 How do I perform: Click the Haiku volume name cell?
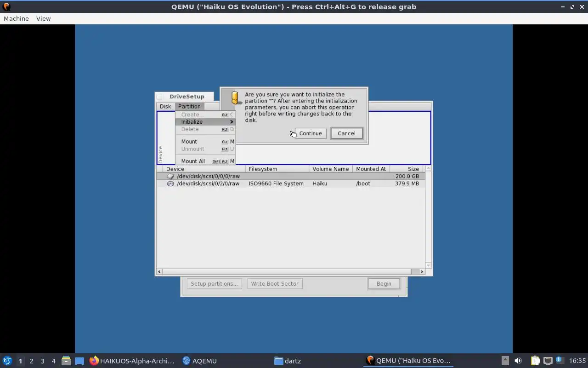coord(320,184)
